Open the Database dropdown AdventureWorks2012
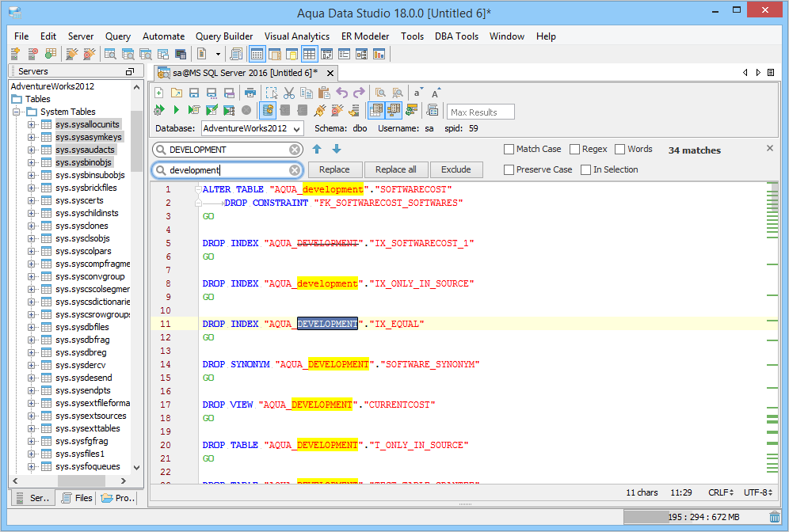 pos(252,128)
